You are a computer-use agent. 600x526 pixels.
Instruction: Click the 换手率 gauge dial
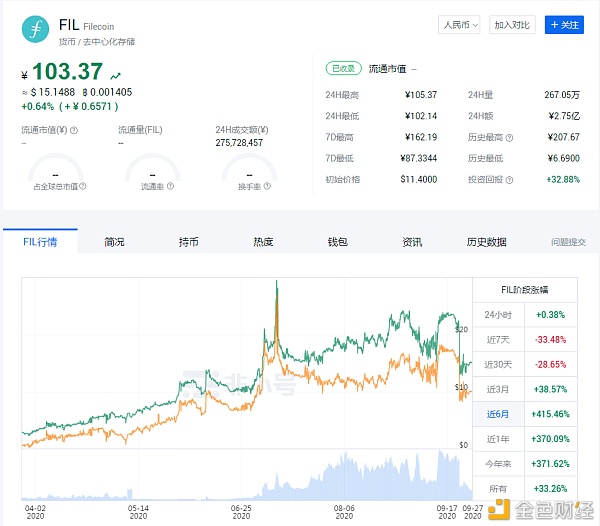coord(249,168)
